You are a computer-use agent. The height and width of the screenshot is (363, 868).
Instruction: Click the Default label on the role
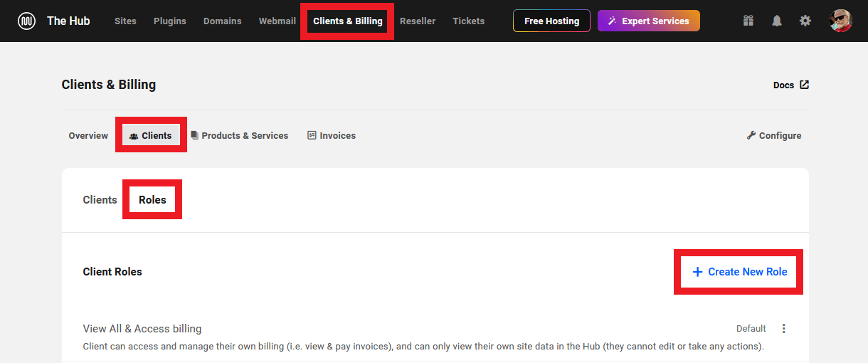(x=751, y=329)
